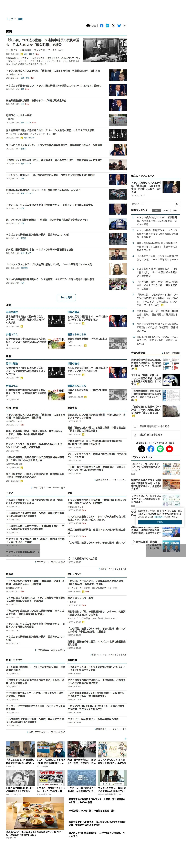Open the CDC vaccine article thumbnail
This screenshot has height=868, width=186.
click(118, 224)
